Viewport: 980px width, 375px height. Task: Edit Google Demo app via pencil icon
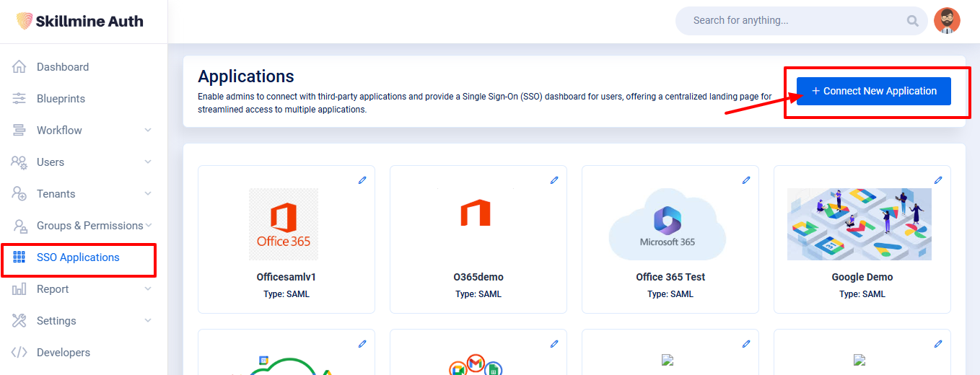938,180
